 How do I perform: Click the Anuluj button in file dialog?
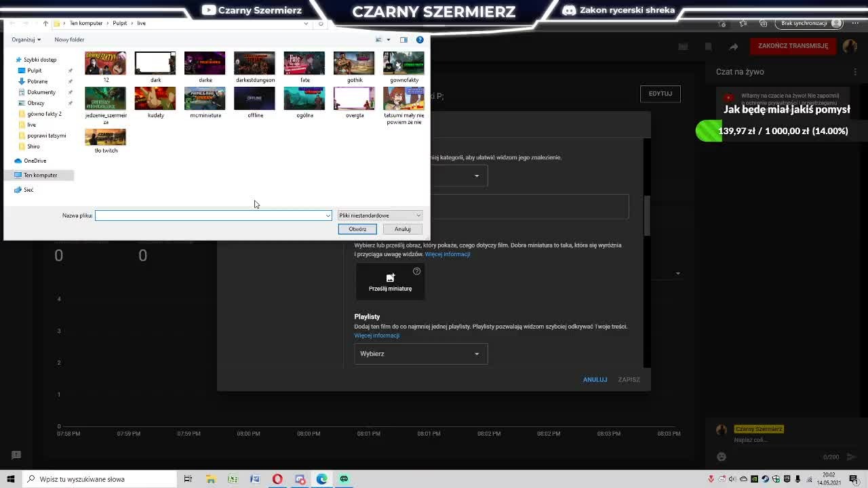pos(402,229)
